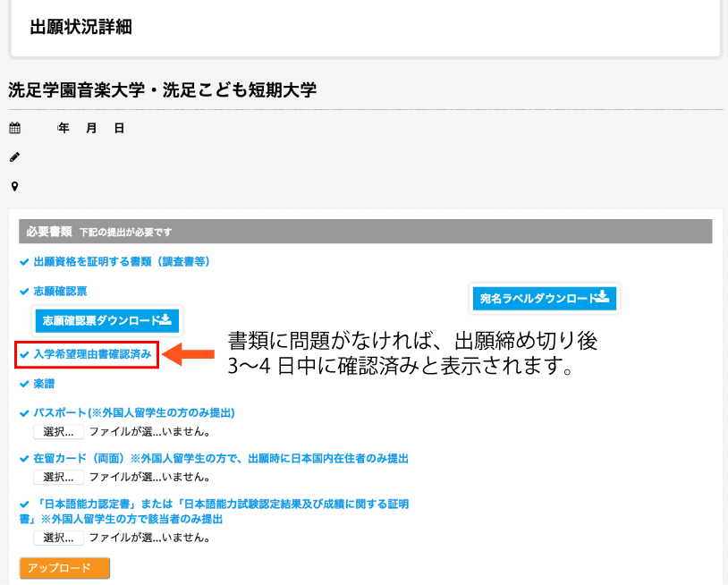Screen dimensions: 728x585
Task: Choose a file for 日本語能力認定書
Action: pos(58,538)
